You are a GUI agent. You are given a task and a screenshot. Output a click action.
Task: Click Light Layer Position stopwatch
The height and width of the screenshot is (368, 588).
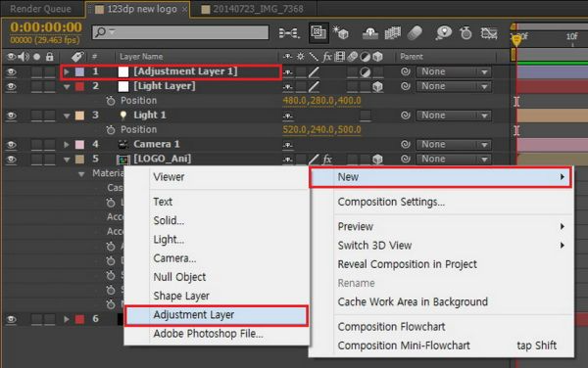110,101
